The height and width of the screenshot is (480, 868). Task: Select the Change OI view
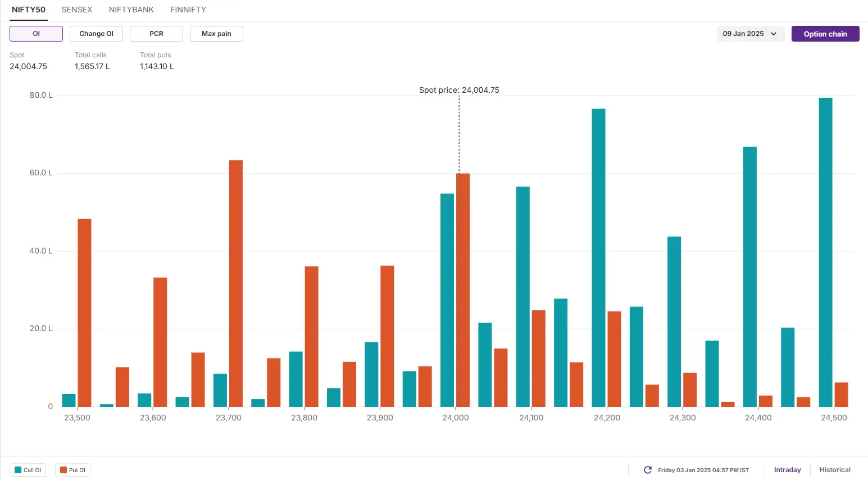pos(96,34)
